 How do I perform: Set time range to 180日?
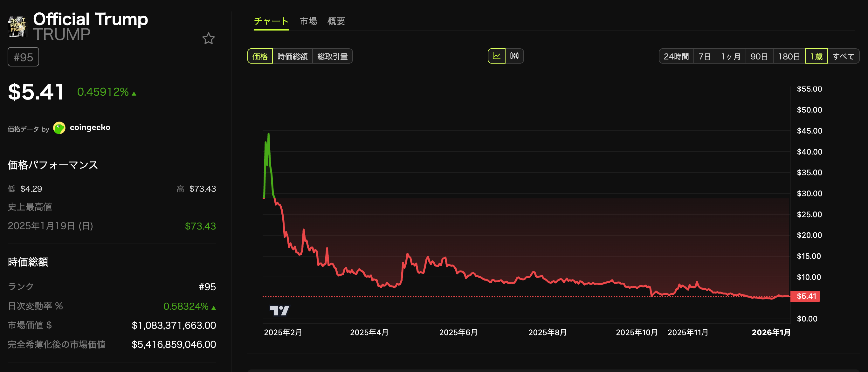pyautogui.click(x=789, y=56)
